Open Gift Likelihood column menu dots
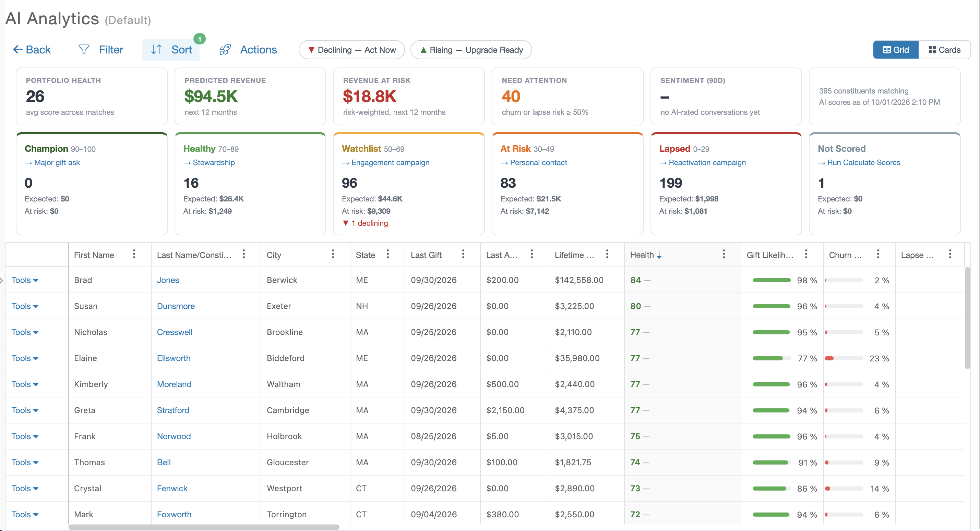The height and width of the screenshot is (531, 980). point(806,254)
